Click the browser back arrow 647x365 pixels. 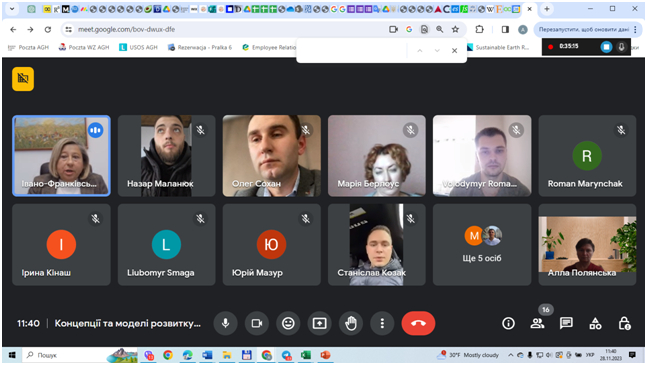(x=13, y=29)
